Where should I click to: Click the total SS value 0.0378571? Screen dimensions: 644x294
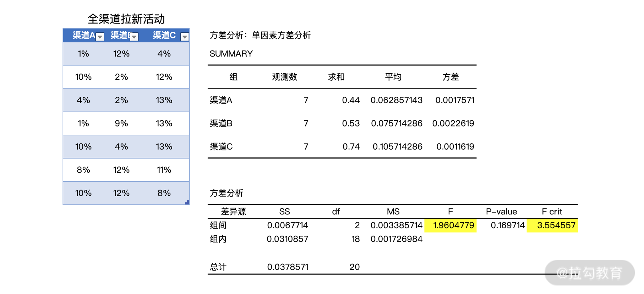coord(288,267)
